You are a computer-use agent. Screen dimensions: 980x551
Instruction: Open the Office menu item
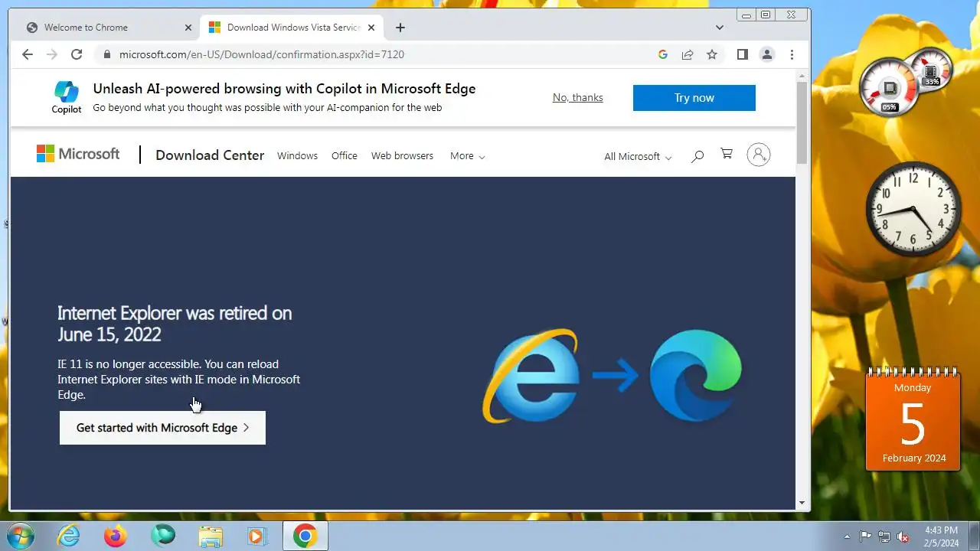345,155
